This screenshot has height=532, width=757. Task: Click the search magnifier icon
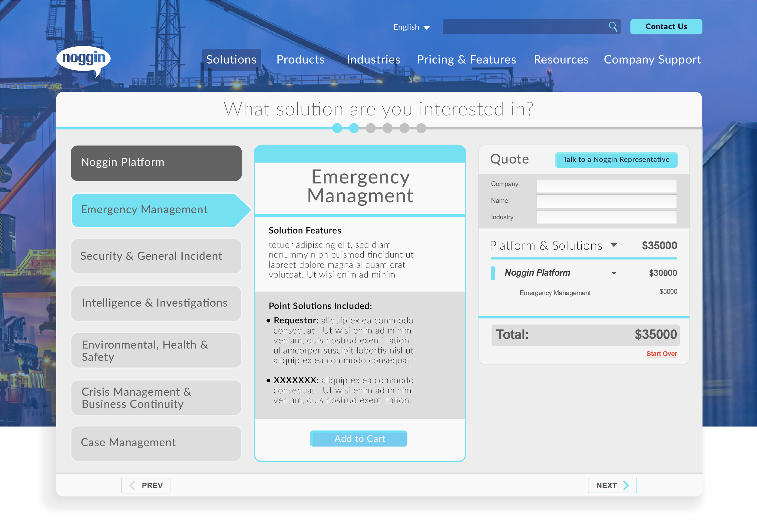[x=613, y=26]
